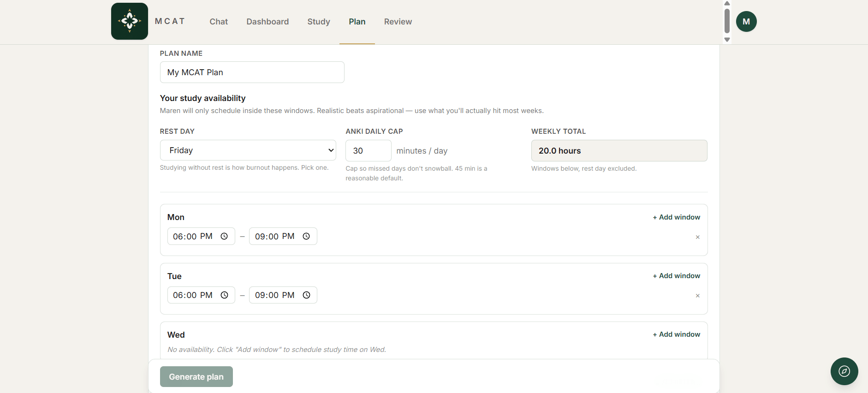The image size is (868, 393).
Task: Add a window to Wed
Action: click(x=676, y=334)
